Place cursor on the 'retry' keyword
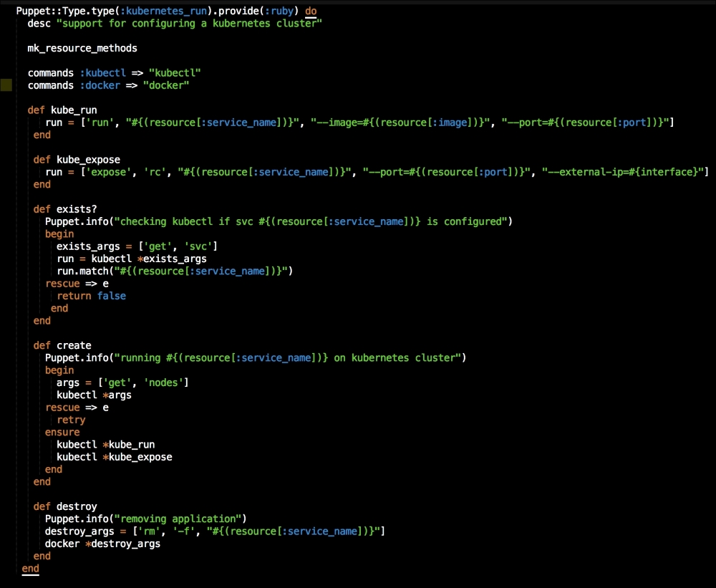Viewport: 716px width, 588px height. click(71, 420)
